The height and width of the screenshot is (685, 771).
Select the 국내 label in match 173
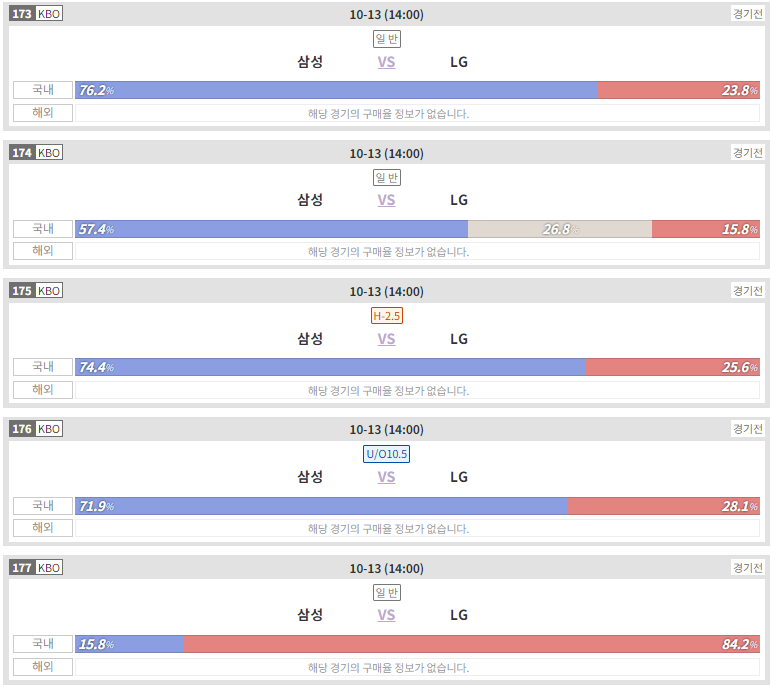click(43, 90)
